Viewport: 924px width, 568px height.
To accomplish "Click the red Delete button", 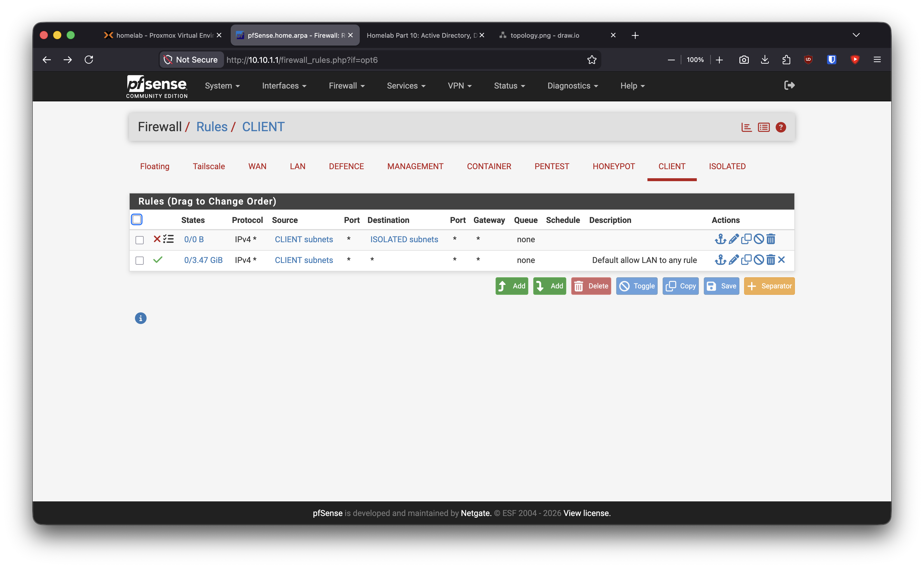I will [591, 286].
